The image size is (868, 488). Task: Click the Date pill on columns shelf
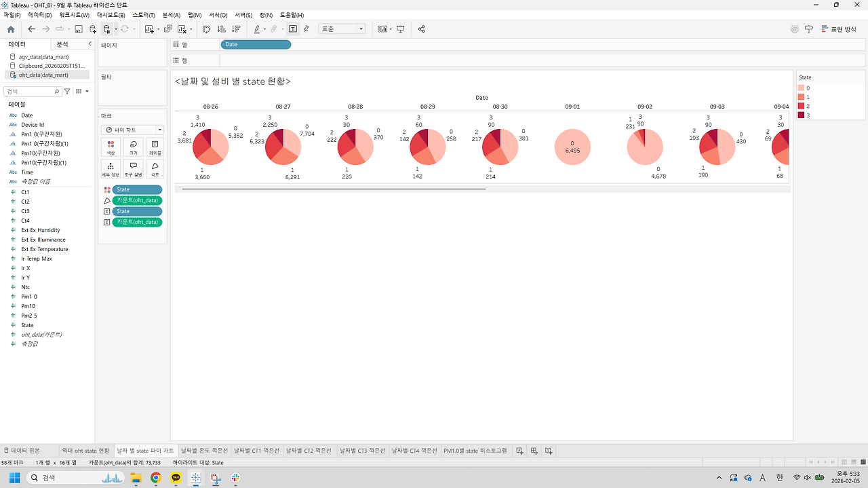(256, 45)
